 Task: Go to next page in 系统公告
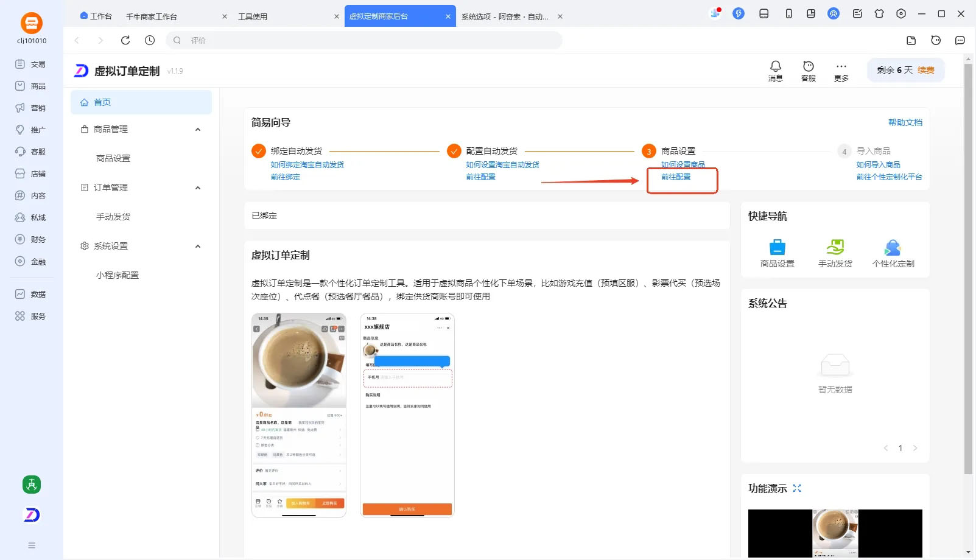[915, 448]
